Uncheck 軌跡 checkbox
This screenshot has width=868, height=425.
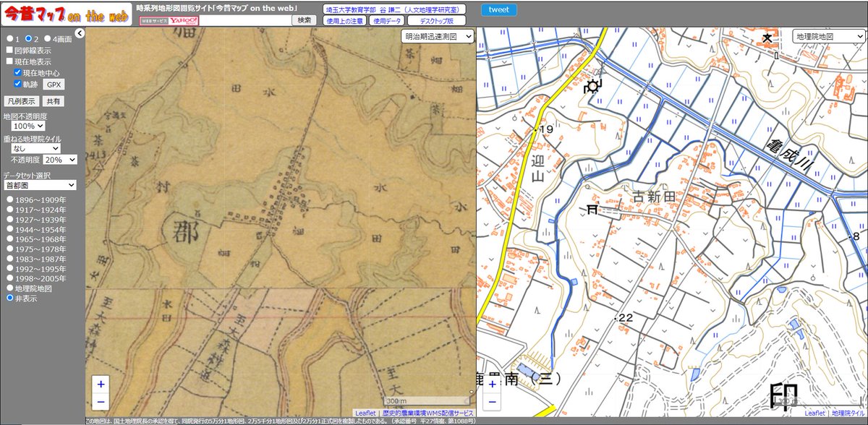[18, 84]
